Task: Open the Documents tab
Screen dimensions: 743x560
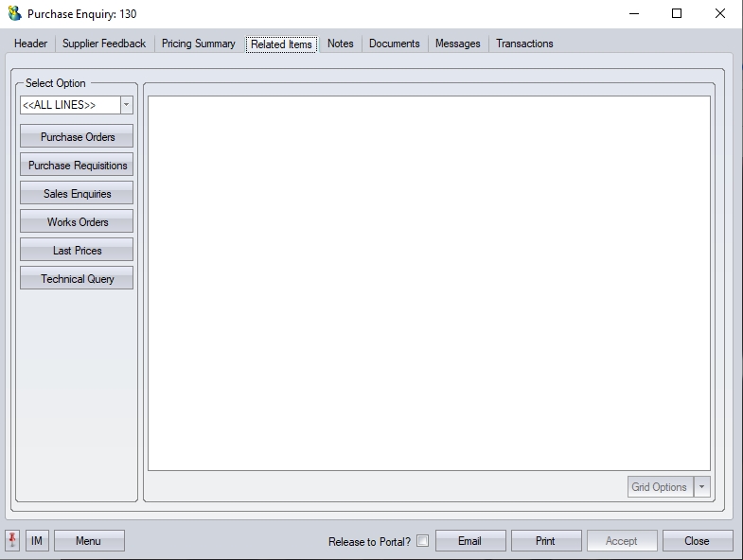Action: coord(395,44)
